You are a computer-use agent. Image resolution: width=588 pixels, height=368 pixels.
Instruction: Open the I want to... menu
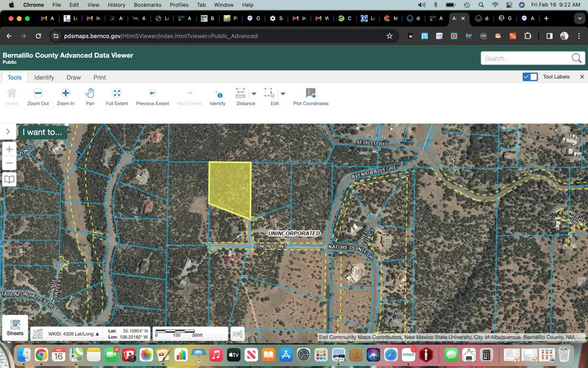click(42, 132)
